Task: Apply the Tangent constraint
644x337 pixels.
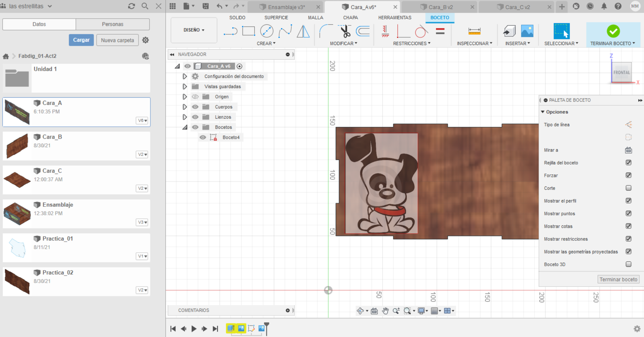Action: tap(421, 32)
